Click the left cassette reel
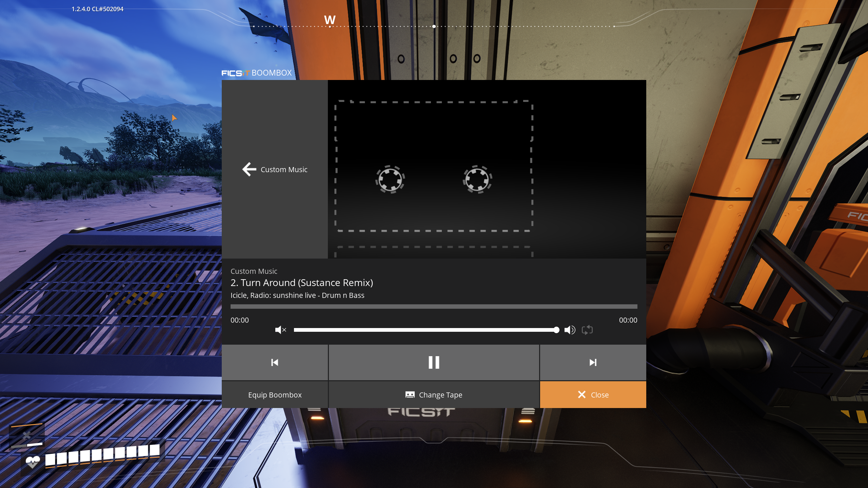Viewport: 868px width, 488px height. [390, 179]
